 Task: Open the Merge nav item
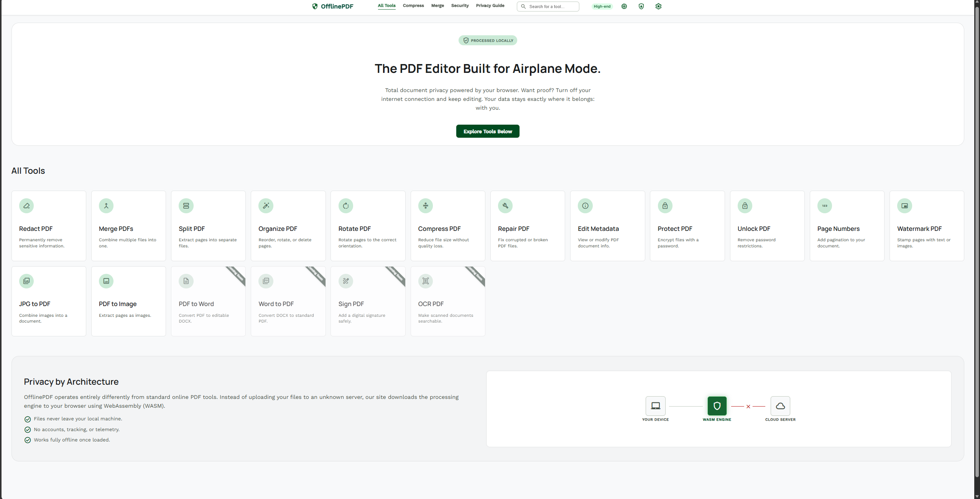[x=437, y=6]
